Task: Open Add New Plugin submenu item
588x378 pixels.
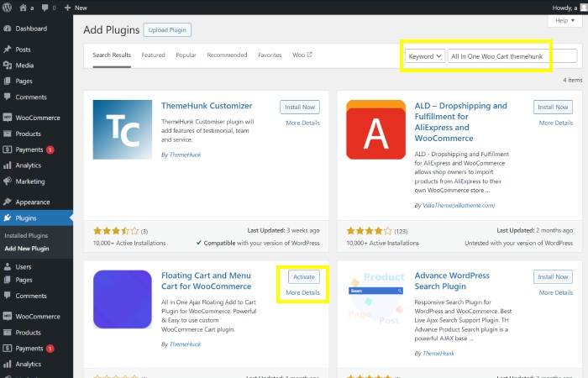Action: click(27, 249)
